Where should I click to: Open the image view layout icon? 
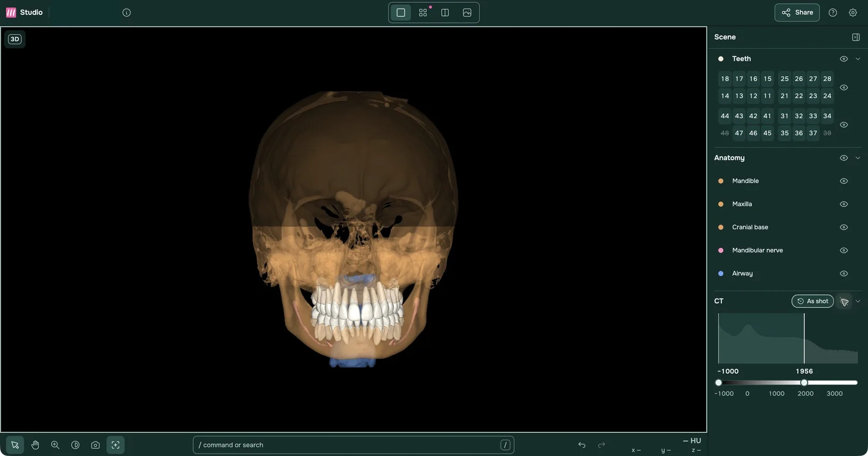(467, 12)
